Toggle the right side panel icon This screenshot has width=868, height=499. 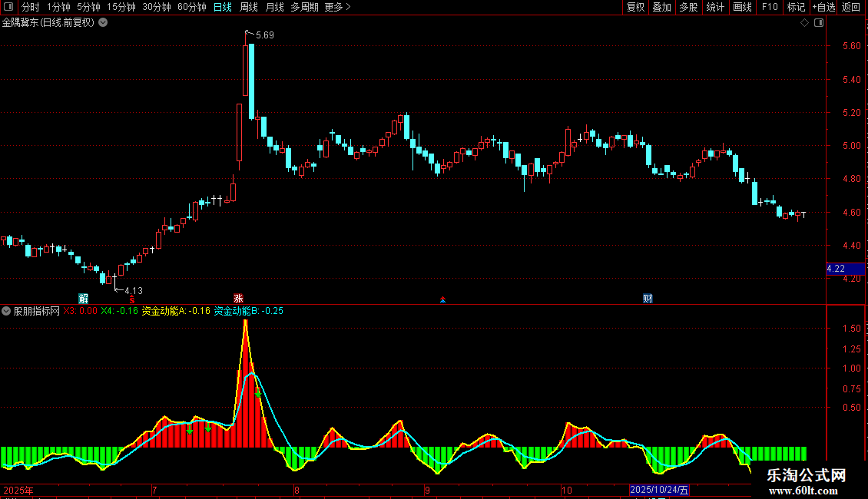click(819, 23)
